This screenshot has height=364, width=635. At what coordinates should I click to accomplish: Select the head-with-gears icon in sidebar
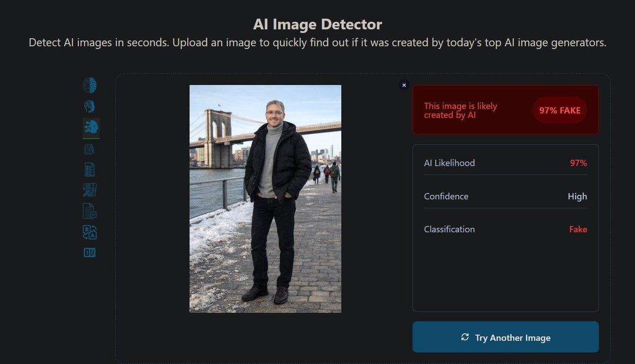tap(89, 106)
